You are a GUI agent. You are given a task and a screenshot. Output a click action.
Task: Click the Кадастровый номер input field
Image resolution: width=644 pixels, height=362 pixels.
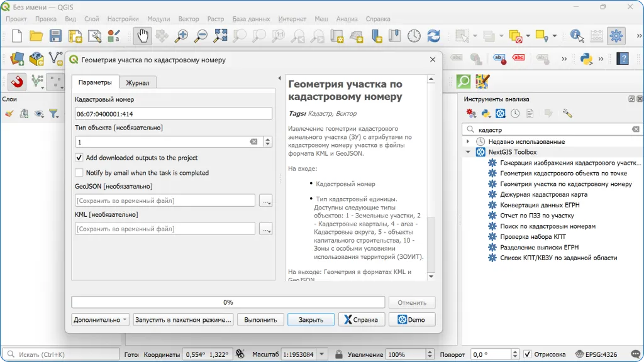pos(174,114)
